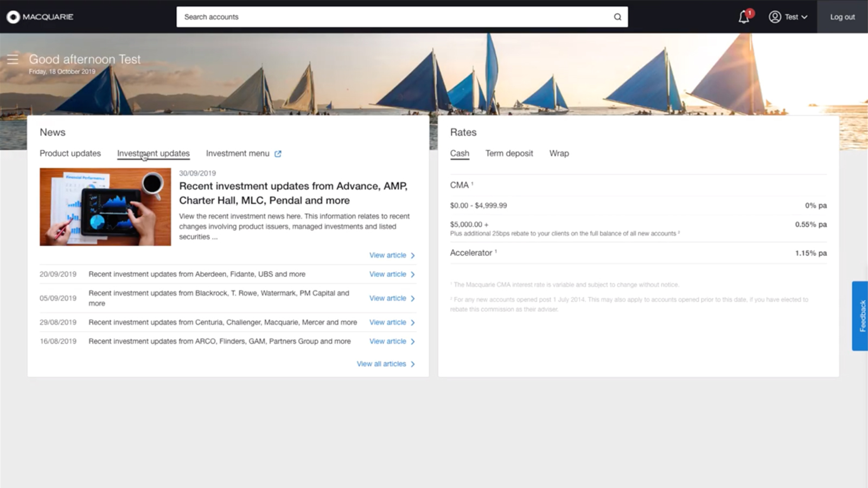Click the external link icon beside Investment menu

[x=278, y=154]
